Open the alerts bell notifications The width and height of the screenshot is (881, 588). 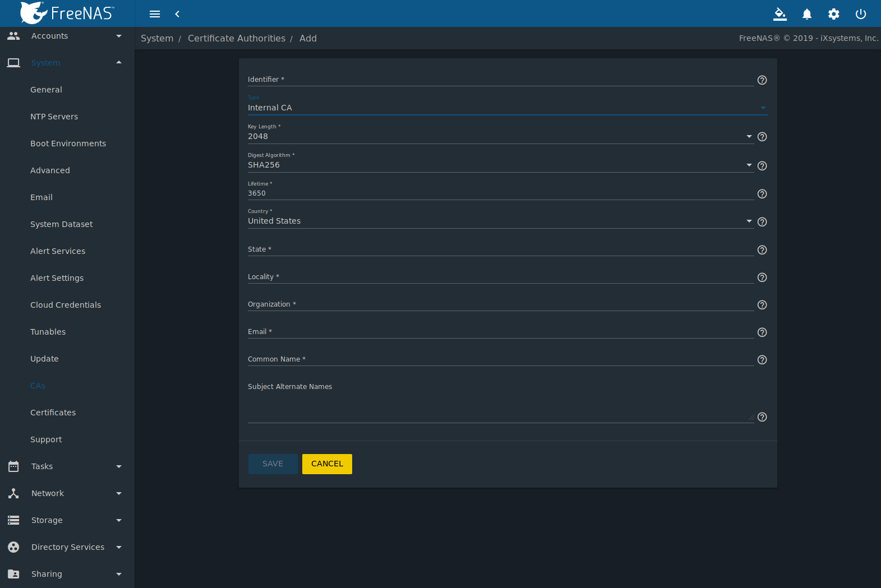coord(807,14)
